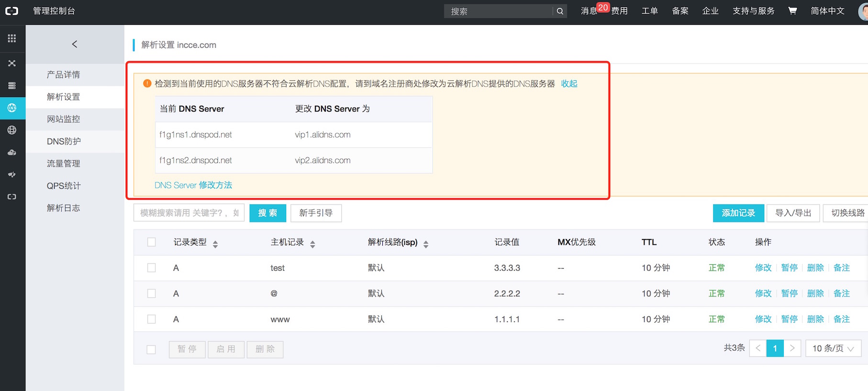Open 支持与服务 menu

754,11
